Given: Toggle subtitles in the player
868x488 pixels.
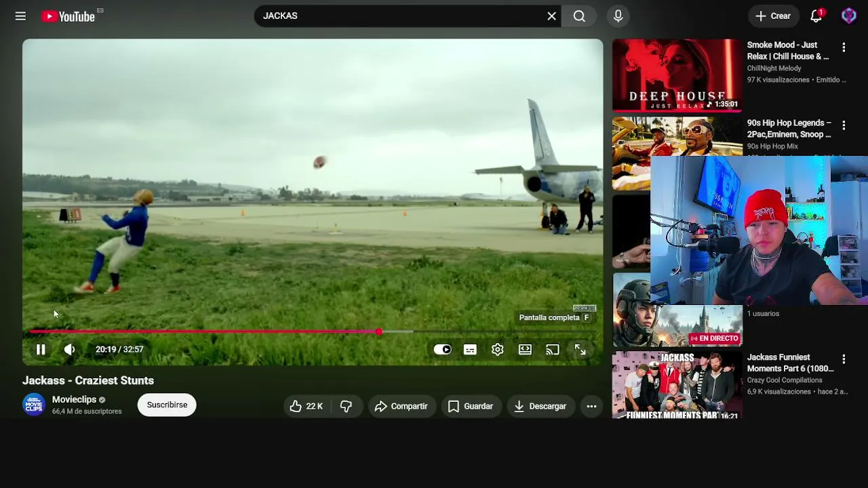Looking at the screenshot, I should pyautogui.click(x=470, y=350).
